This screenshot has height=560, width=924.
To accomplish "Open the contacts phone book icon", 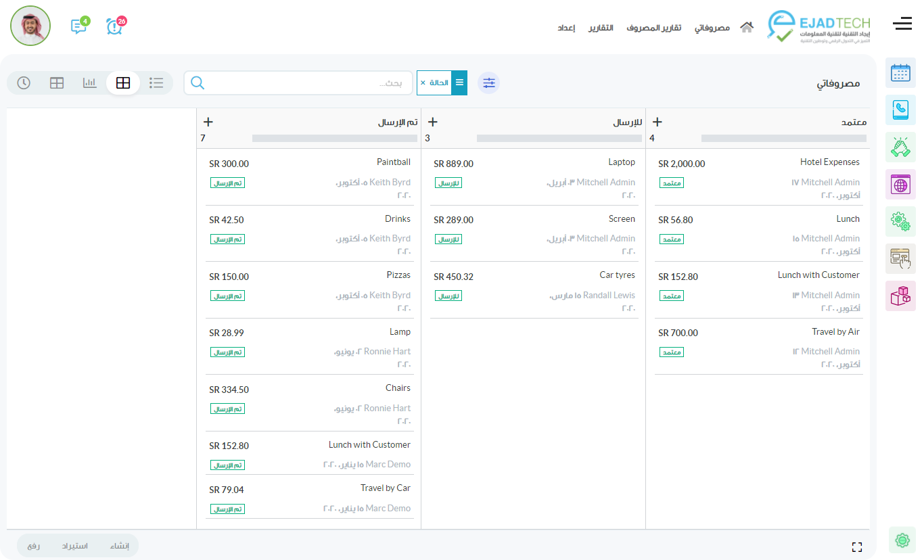I will 900,110.
